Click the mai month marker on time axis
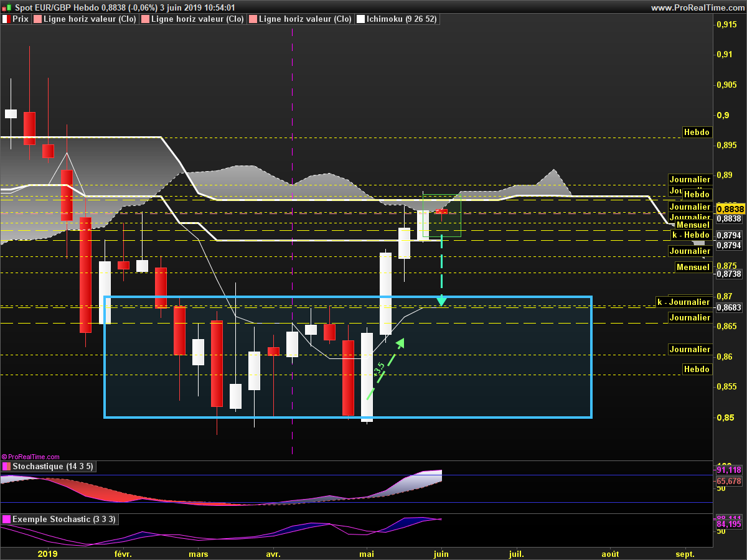 (x=367, y=553)
